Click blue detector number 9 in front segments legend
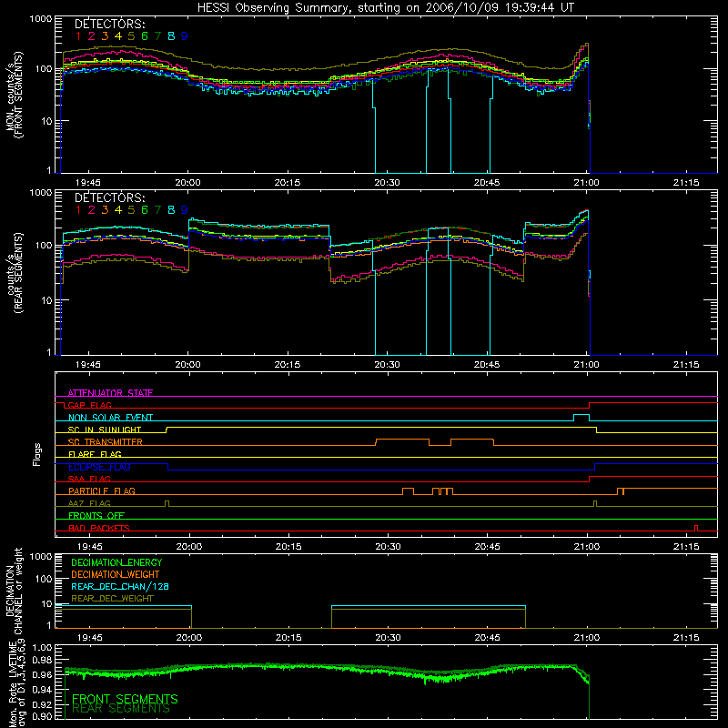The width and height of the screenshot is (728, 728). pyautogui.click(x=185, y=36)
